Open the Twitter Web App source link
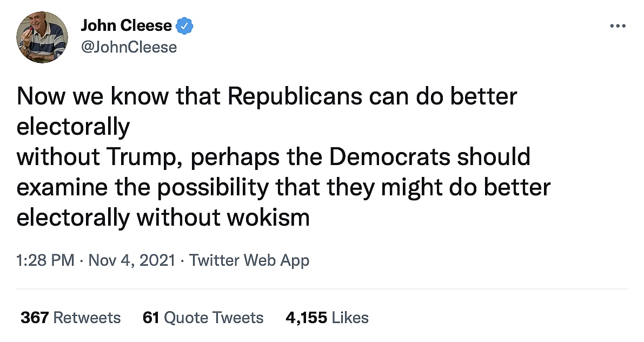 pyautogui.click(x=249, y=260)
